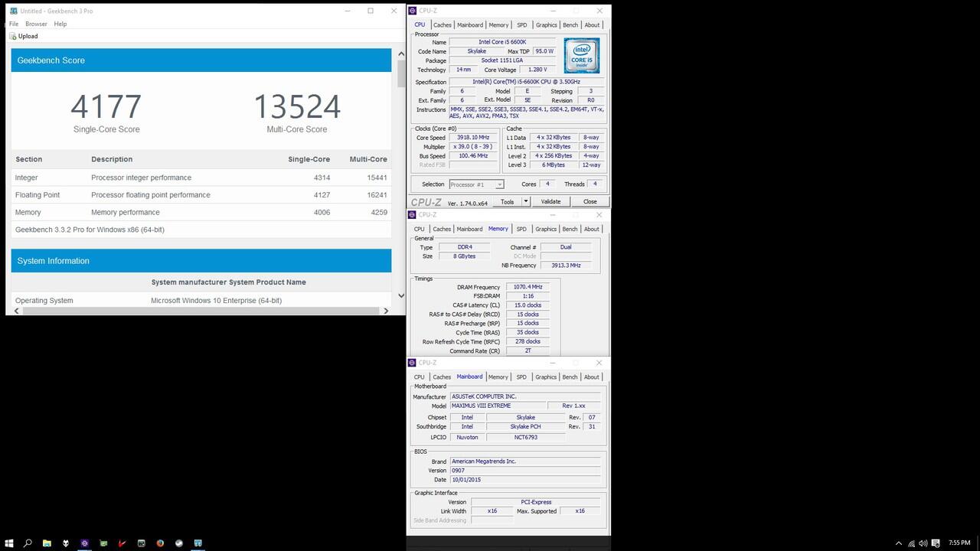Click the Geekbench window title icon
The height and width of the screenshot is (551, 980).
[14, 11]
